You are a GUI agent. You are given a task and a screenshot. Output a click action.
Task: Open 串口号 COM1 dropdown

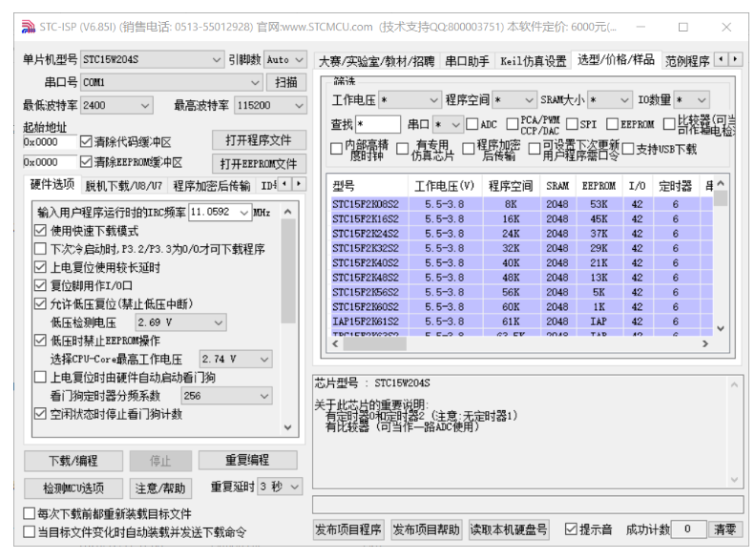pos(171,82)
